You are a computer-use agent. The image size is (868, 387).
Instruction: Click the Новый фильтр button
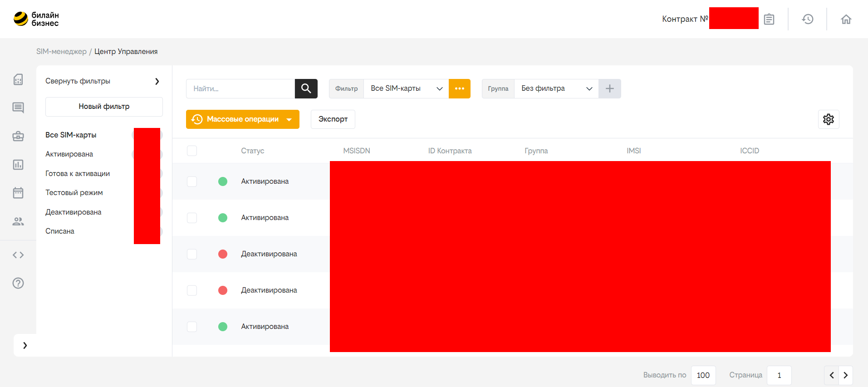click(x=104, y=107)
